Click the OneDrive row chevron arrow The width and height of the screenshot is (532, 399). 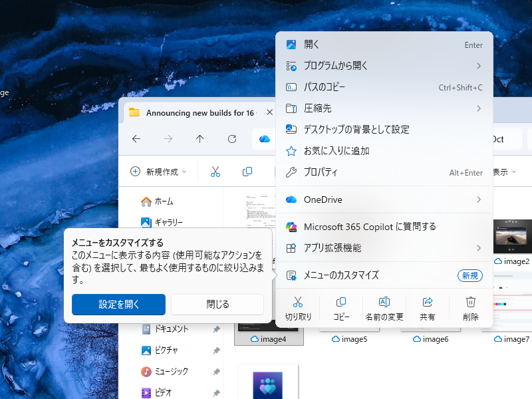click(479, 199)
